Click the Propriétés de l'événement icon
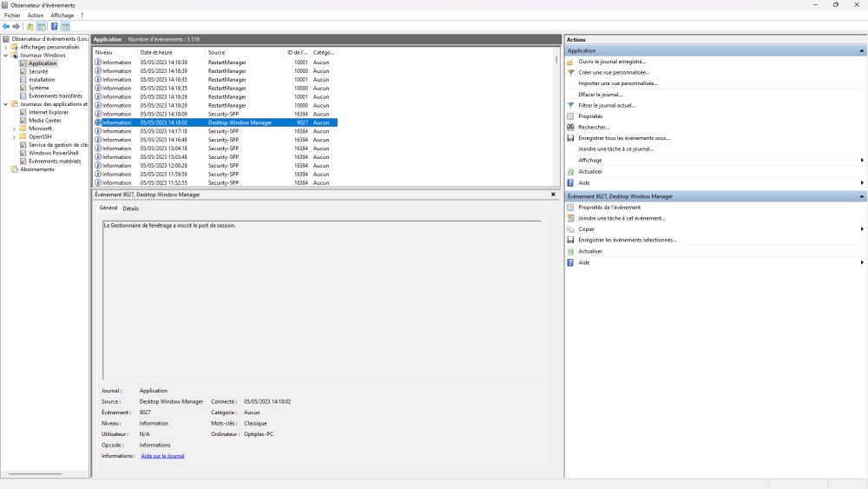The height and width of the screenshot is (489, 868). click(570, 208)
